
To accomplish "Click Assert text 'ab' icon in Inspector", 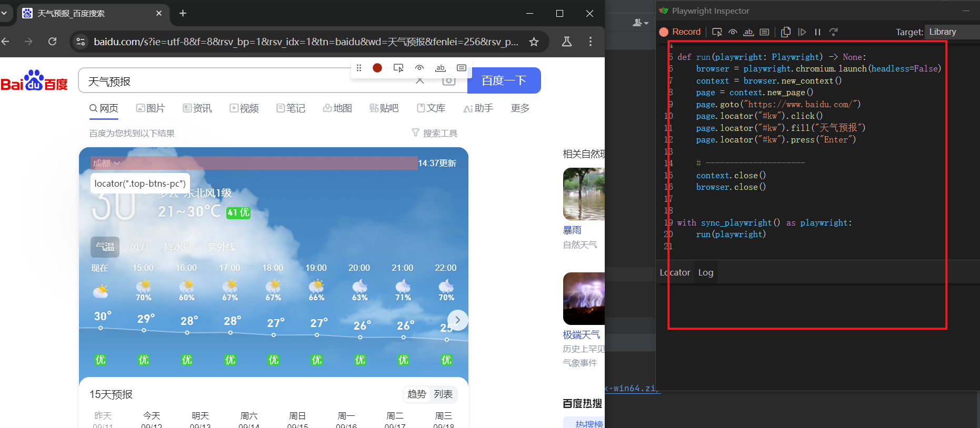I will pos(748,32).
